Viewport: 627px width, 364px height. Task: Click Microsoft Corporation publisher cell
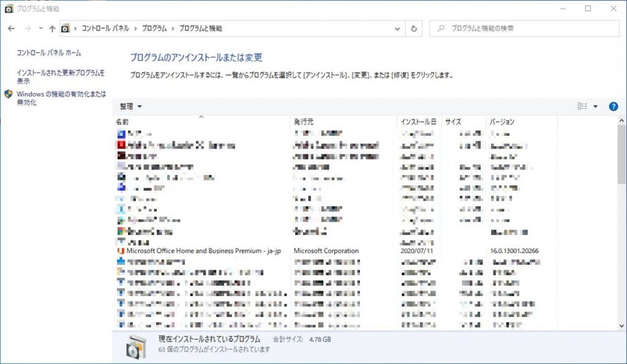tap(326, 251)
